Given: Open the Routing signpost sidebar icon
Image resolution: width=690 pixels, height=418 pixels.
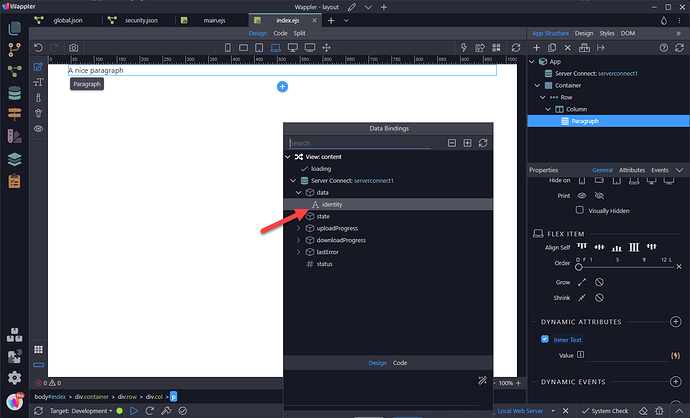Looking at the screenshot, I should pyautogui.click(x=15, y=114).
